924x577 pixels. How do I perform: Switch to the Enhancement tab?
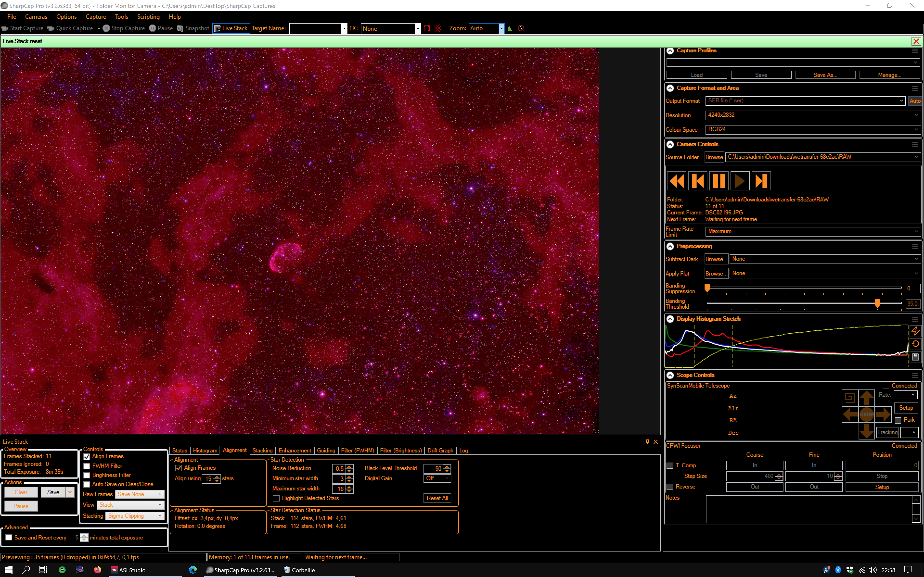coord(294,451)
